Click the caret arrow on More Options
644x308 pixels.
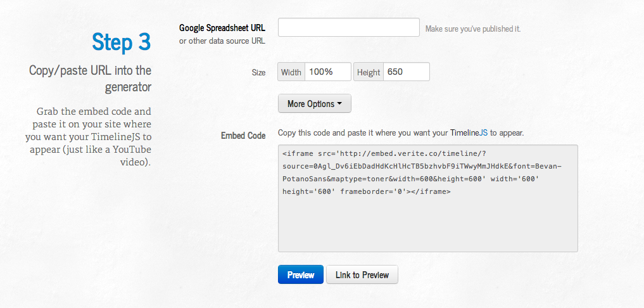pos(339,104)
